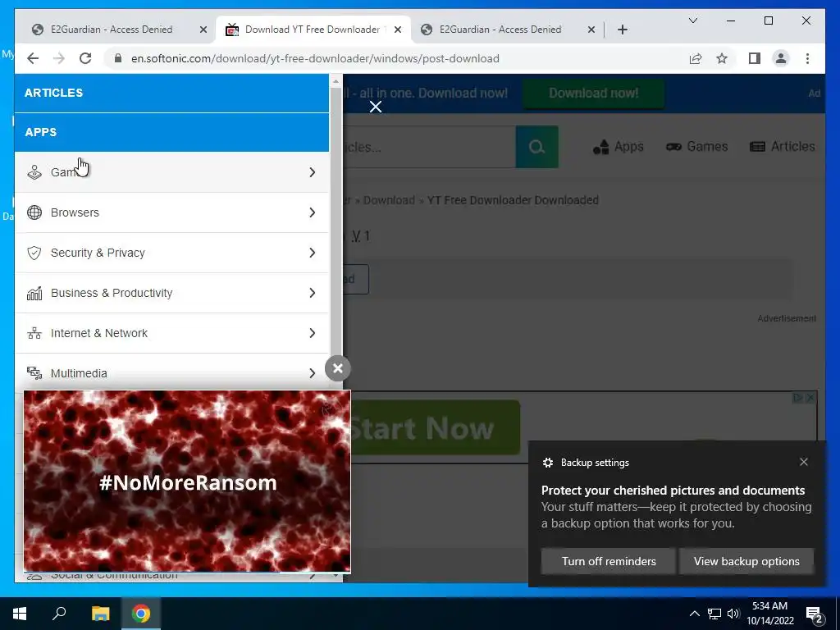Expand the Multimedia chevron
840x630 pixels.
point(313,373)
